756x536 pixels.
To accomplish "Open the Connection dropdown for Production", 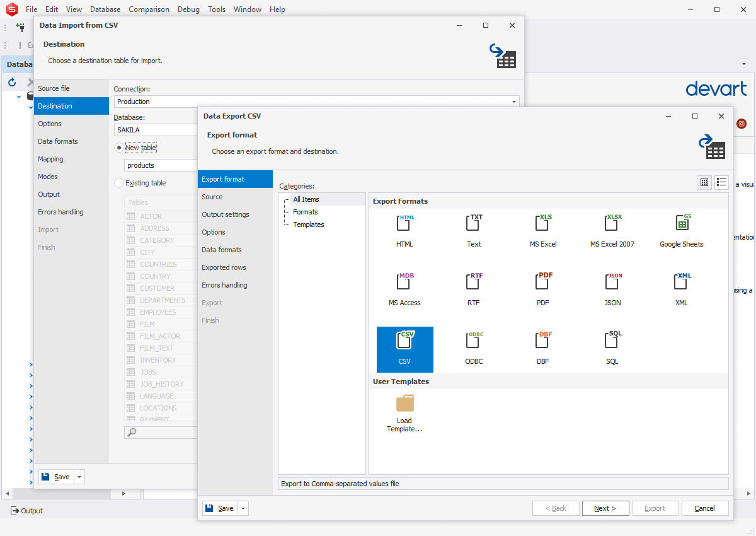I will (x=514, y=102).
